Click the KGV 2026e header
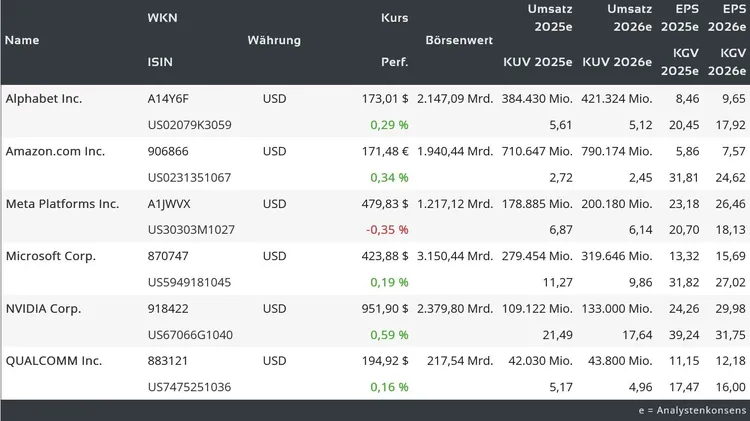The height and width of the screenshot is (421, 750). (x=727, y=62)
